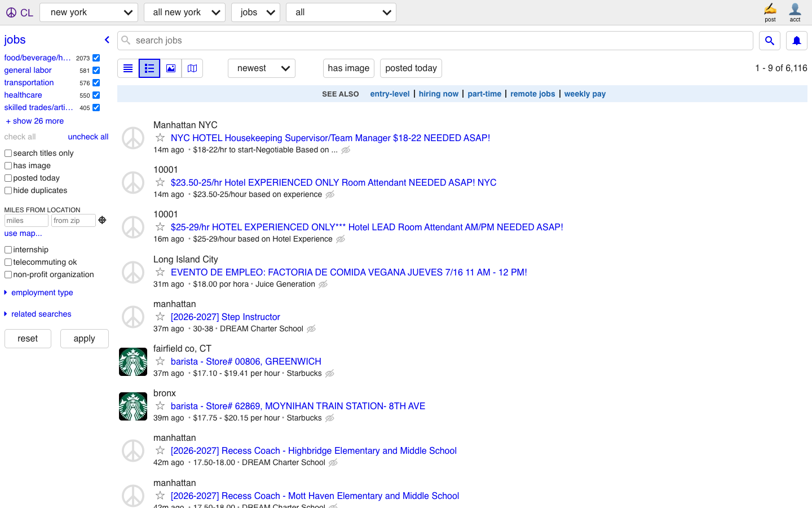Expand related searches section
Screen dimensions: 812x508
tap(38, 314)
